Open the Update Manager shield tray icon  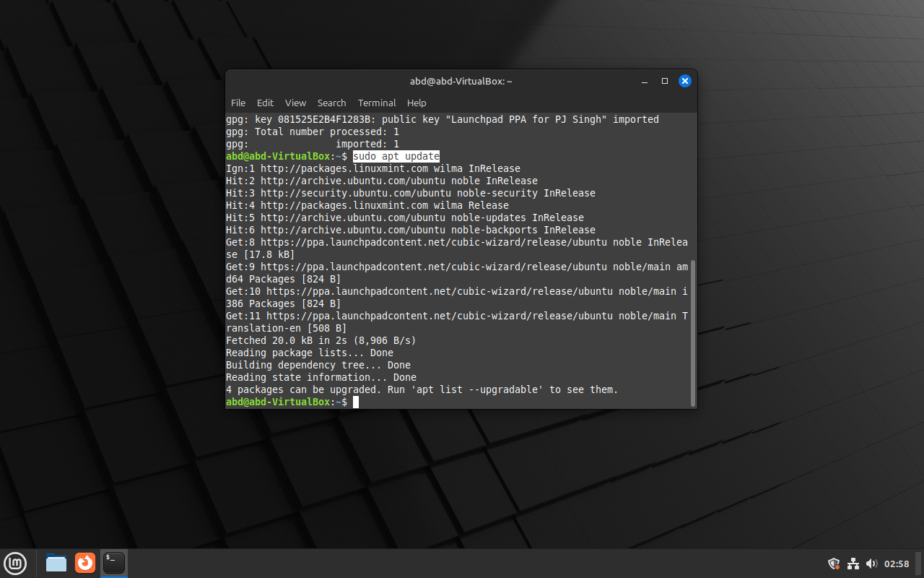834,564
